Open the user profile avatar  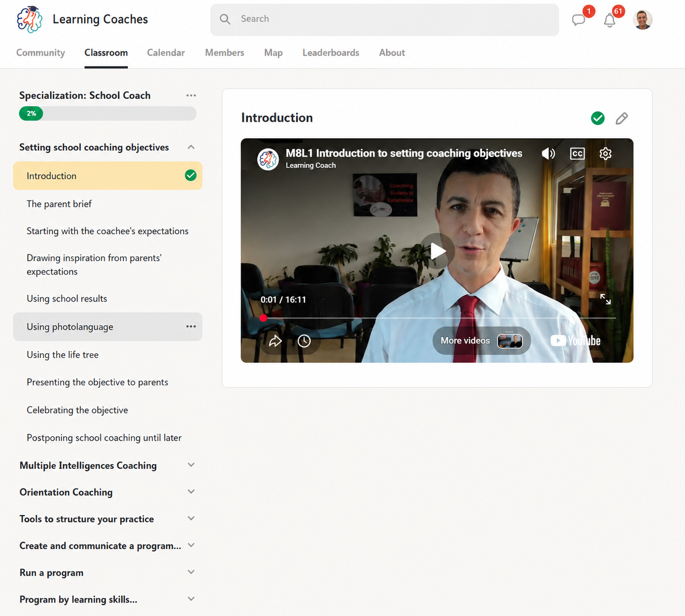(x=643, y=20)
